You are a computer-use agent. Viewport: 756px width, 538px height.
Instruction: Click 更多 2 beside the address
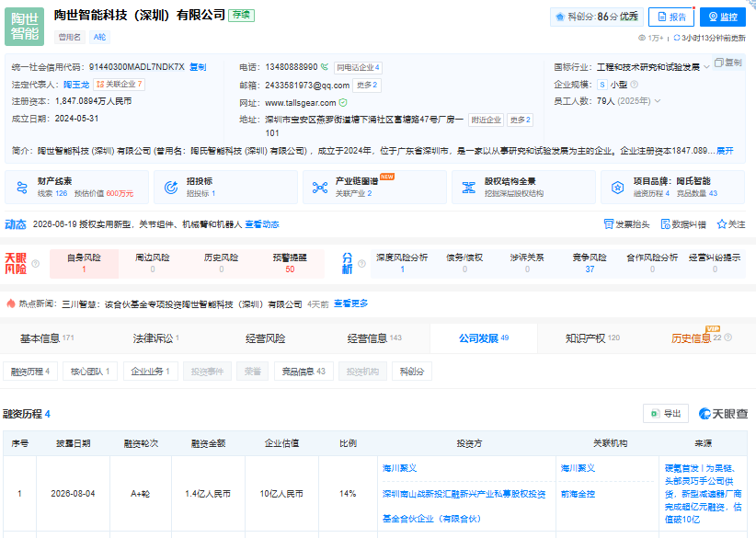[521, 120]
